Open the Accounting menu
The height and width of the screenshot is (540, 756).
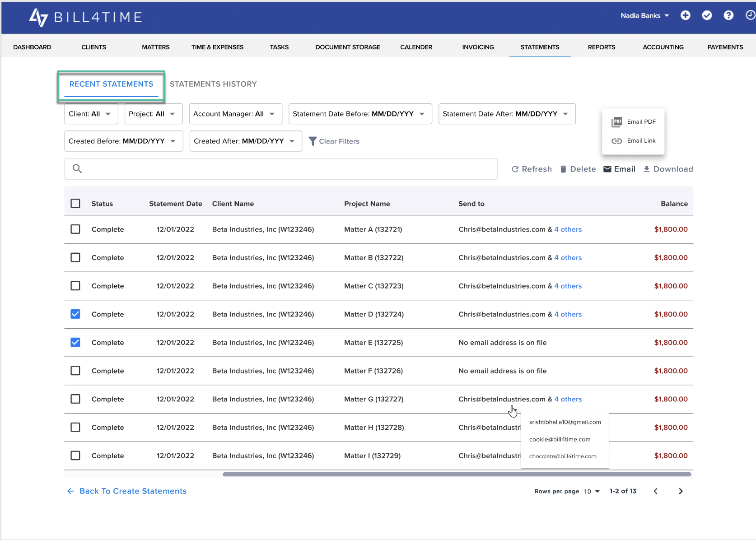pyautogui.click(x=663, y=47)
